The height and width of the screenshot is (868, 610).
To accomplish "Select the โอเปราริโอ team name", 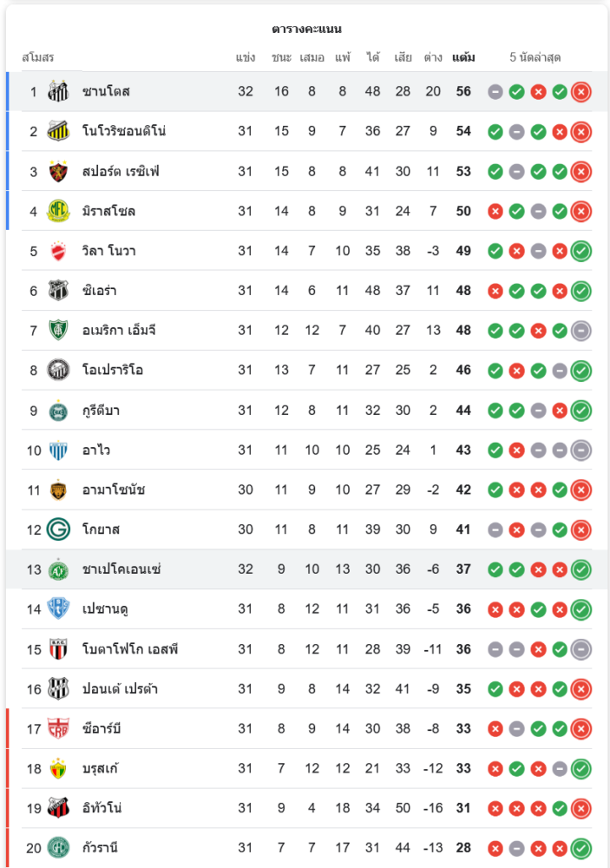I will 113,371.
